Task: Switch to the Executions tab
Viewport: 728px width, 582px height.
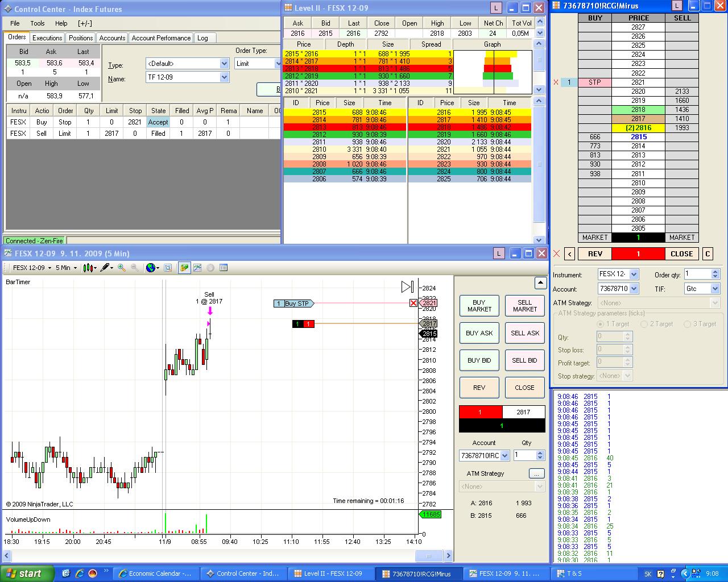Action: (x=47, y=38)
